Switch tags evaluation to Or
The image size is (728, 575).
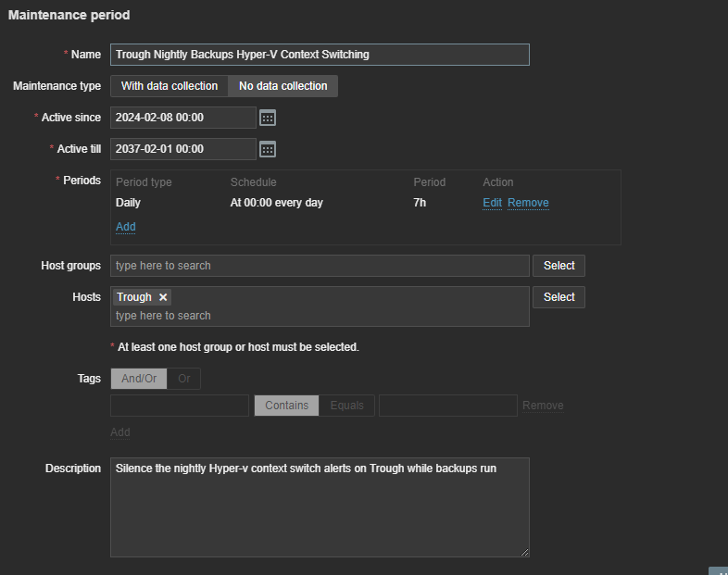click(x=184, y=379)
